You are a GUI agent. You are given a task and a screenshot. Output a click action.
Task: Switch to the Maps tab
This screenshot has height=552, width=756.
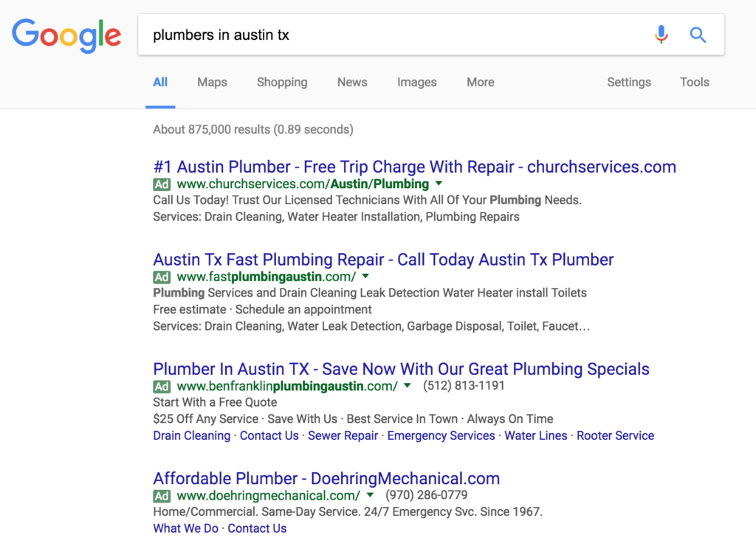212,83
